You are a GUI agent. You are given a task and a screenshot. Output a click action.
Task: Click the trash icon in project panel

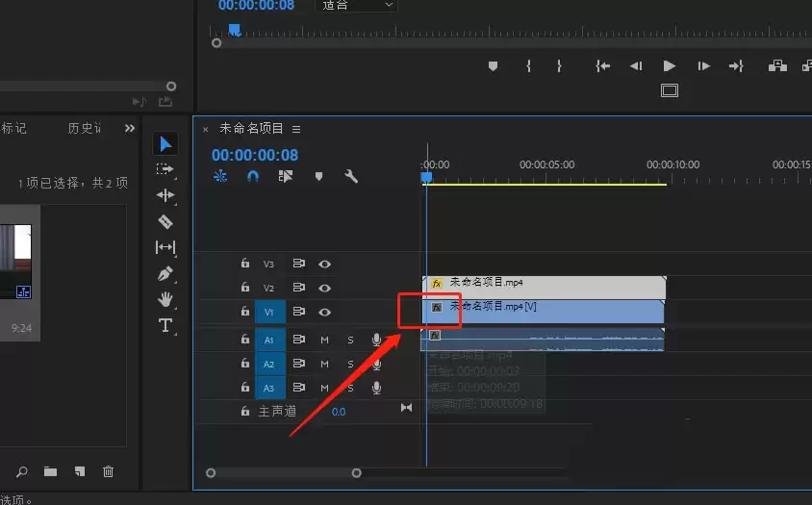coord(108,471)
